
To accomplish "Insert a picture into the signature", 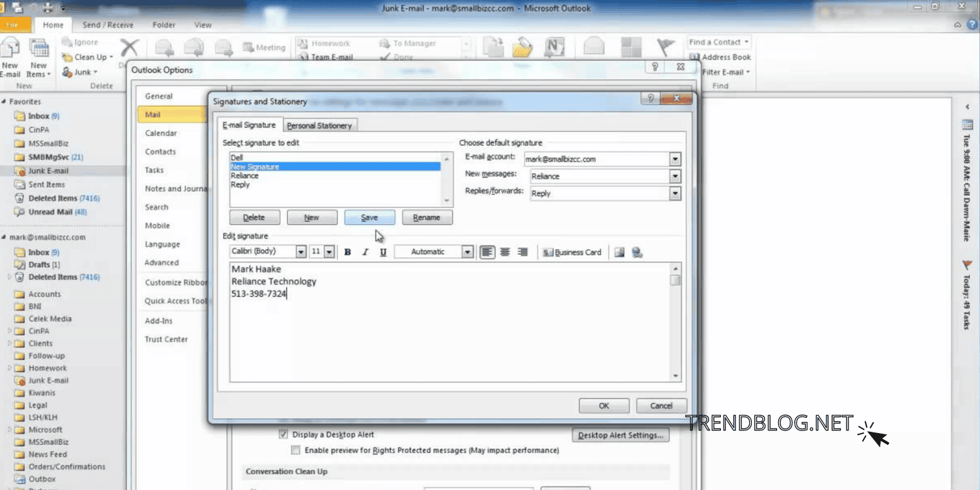I will tap(620, 252).
